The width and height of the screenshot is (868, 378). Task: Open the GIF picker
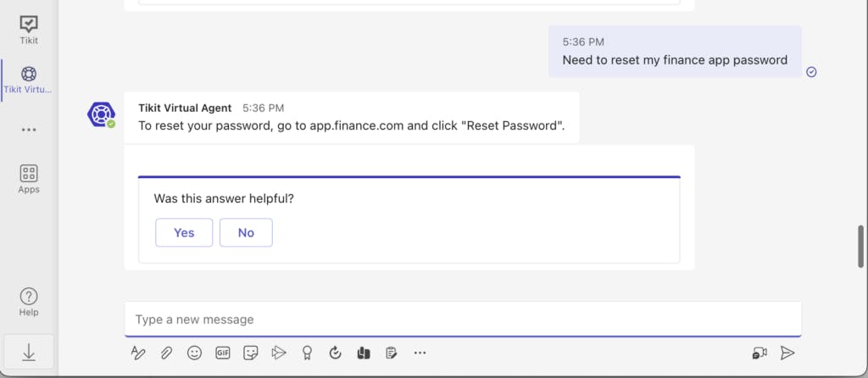point(223,353)
